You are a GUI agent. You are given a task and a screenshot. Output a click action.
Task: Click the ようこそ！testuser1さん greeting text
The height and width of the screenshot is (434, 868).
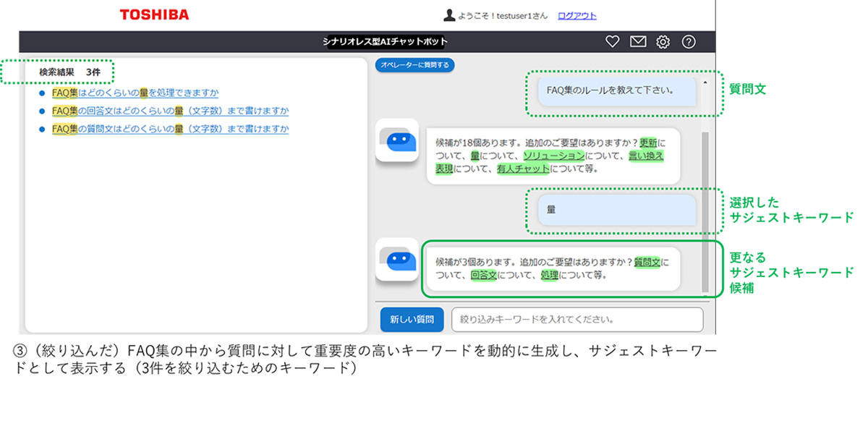point(503,15)
